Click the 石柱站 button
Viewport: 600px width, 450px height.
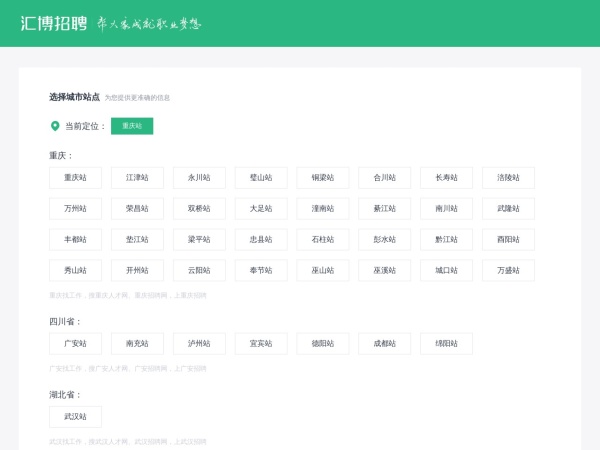323,240
